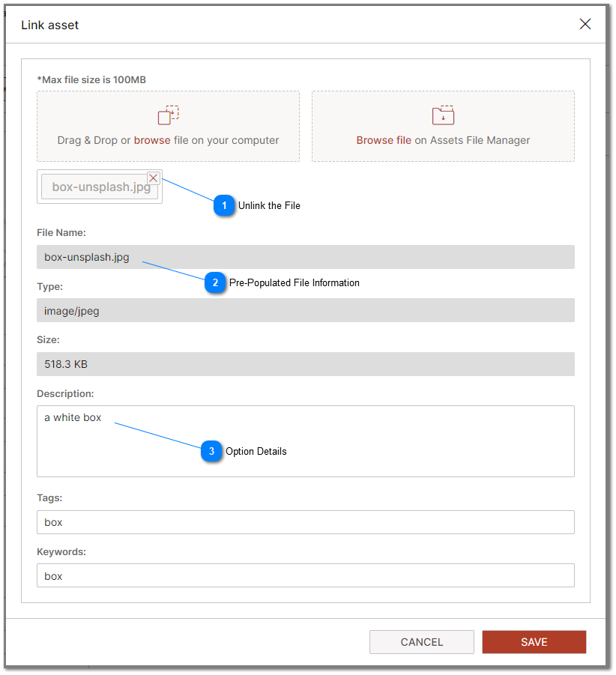Click the numbered callout labeled 1
This screenshot has height=675, width=616.
point(224,205)
